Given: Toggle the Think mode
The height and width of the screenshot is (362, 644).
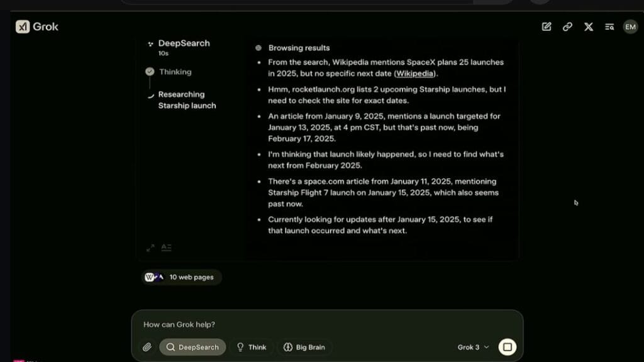Looking at the screenshot, I should tap(252, 347).
